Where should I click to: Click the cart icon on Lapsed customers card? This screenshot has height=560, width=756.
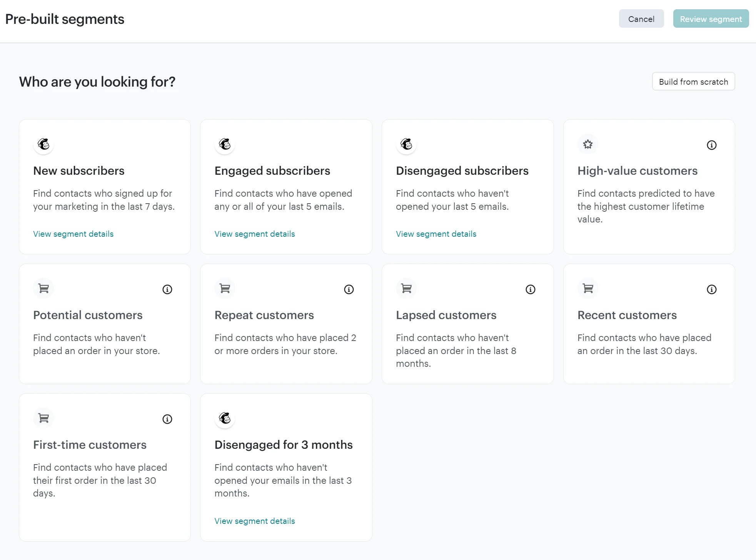coord(406,289)
